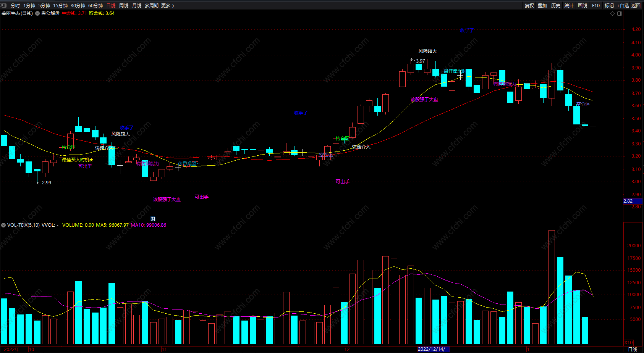Click the diamond icon above price axis
644x353 pixels.
point(613,13)
